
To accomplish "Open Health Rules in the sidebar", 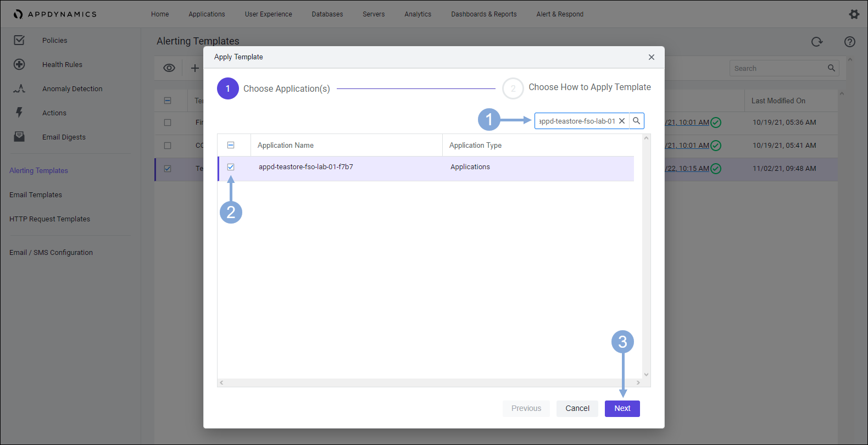I will click(x=62, y=65).
